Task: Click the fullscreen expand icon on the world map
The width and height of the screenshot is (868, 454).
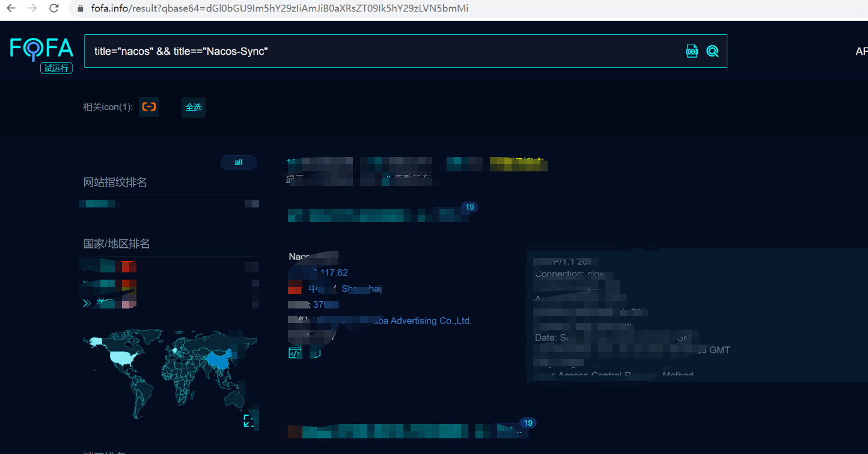Action: [249, 420]
